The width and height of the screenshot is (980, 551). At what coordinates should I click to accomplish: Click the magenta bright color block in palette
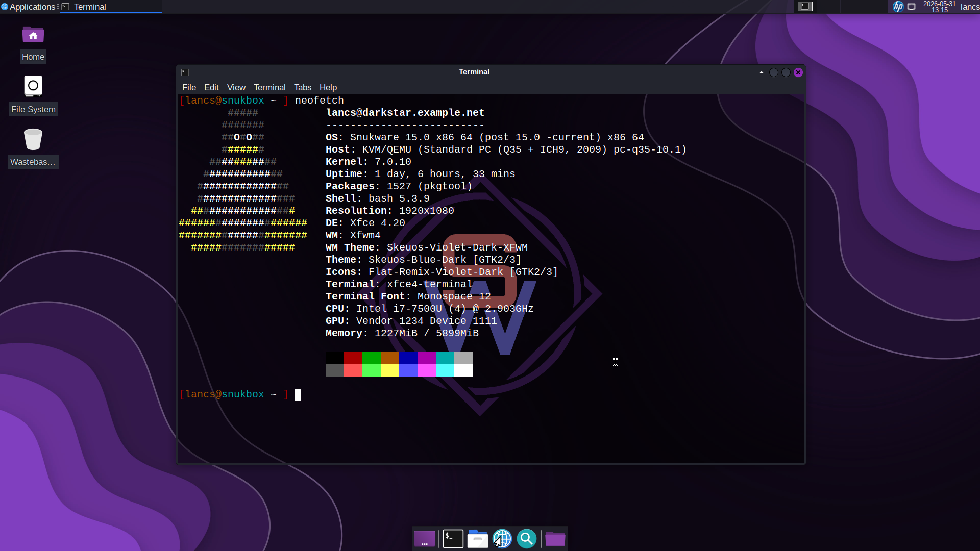[427, 370]
